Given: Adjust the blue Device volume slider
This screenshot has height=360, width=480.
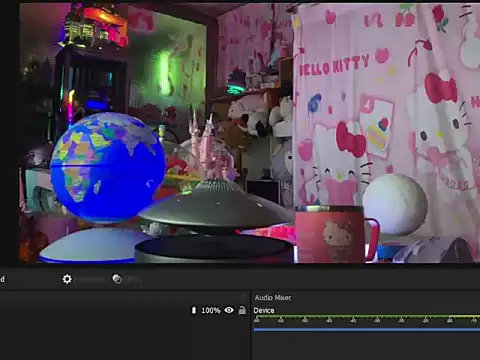Looking at the screenshot, I should (367, 330).
